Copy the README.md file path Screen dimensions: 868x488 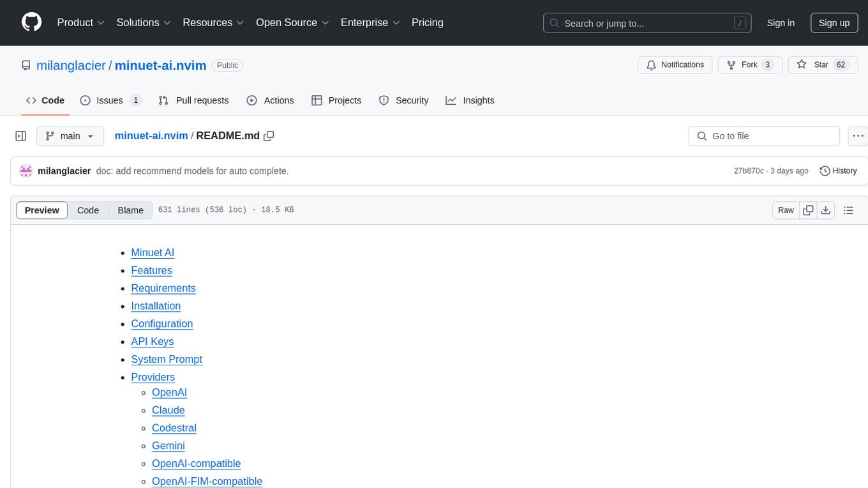(x=269, y=135)
